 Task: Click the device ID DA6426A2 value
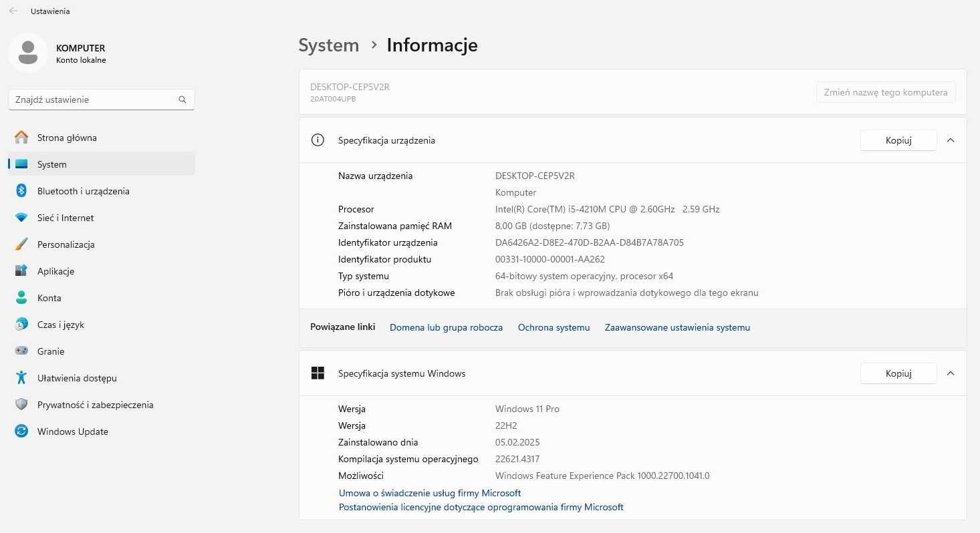point(590,242)
